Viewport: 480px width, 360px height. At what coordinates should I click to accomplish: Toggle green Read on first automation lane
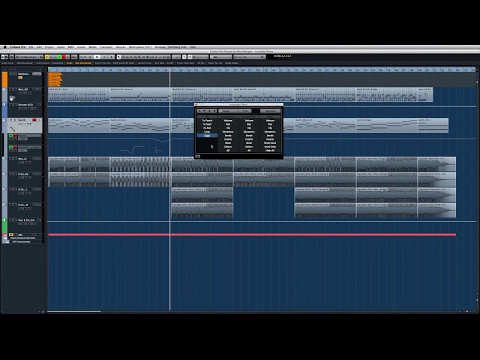11,135
